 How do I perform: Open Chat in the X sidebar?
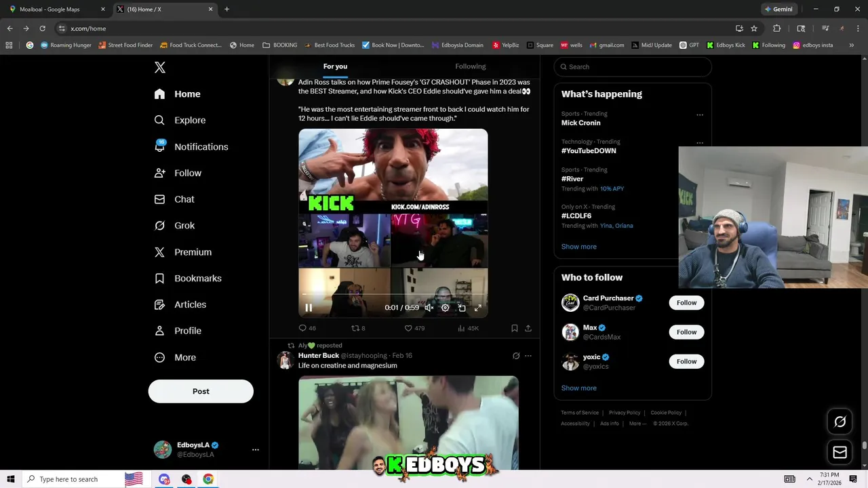[x=175, y=199]
